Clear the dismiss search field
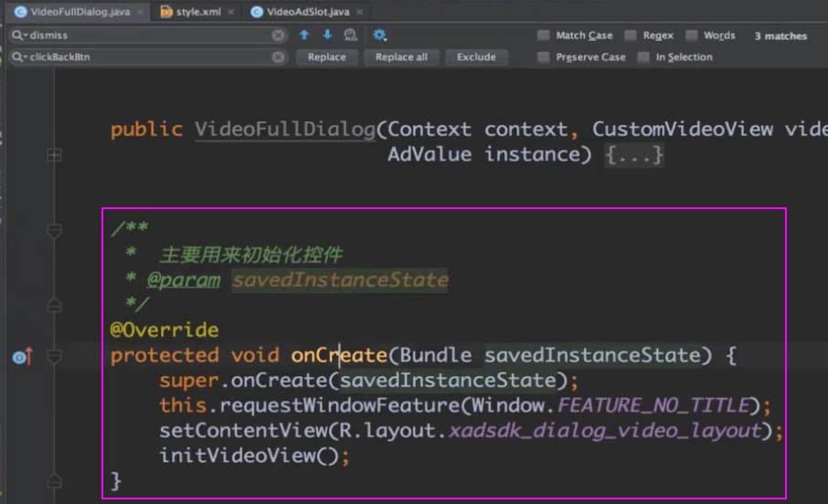828x504 pixels. click(x=279, y=36)
